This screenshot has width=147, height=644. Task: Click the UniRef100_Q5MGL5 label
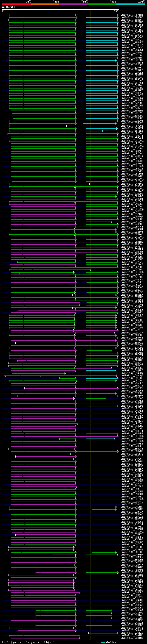coord(132,310)
